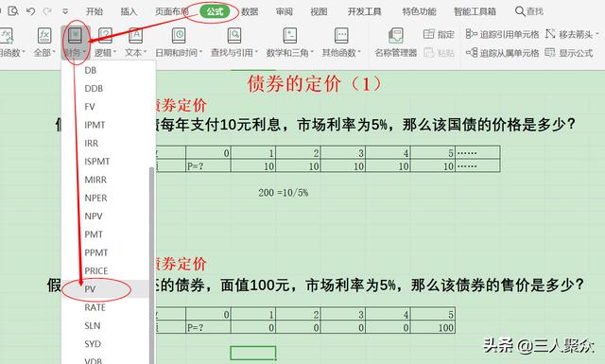
Task: Choose DDB from the function list
Action: (x=105, y=88)
